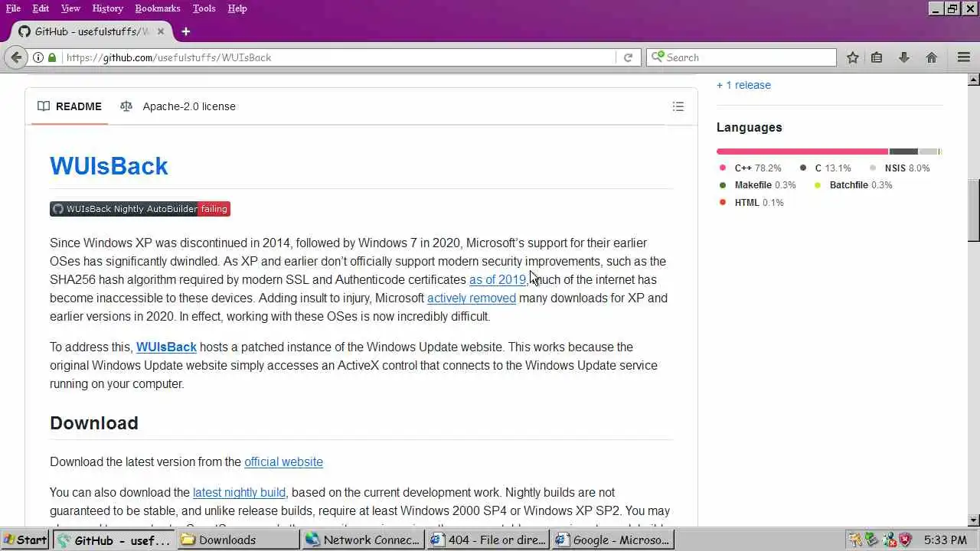Image resolution: width=980 pixels, height=551 pixels.
Task: Click the NSIS 8.0% language entry
Action: tap(900, 168)
